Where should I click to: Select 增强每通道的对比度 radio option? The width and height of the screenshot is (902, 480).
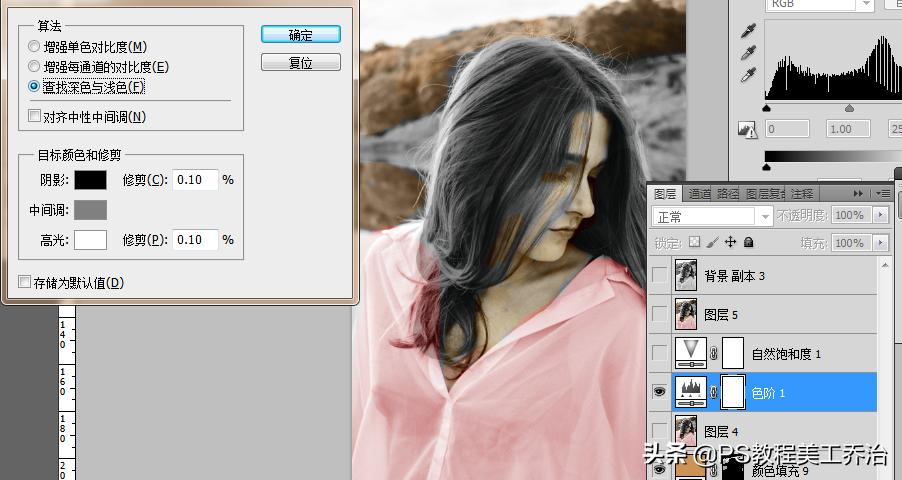(x=34, y=66)
